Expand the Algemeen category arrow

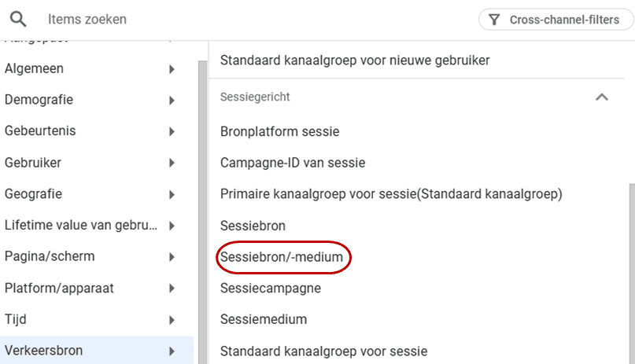(172, 69)
